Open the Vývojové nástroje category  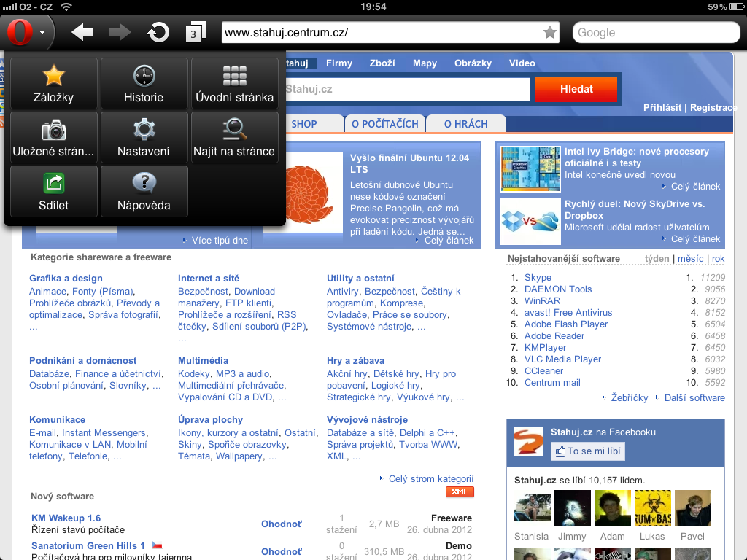point(368,419)
